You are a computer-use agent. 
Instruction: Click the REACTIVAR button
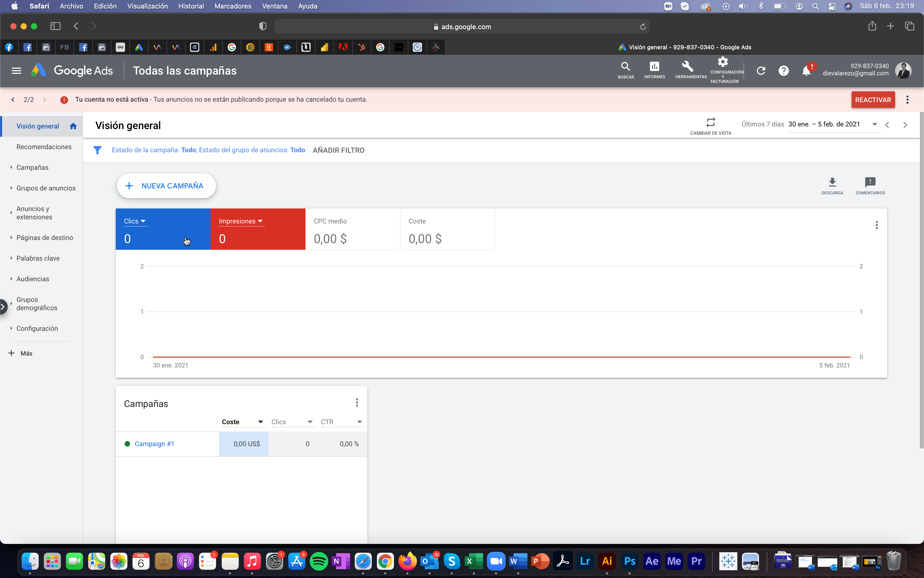click(x=873, y=100)
